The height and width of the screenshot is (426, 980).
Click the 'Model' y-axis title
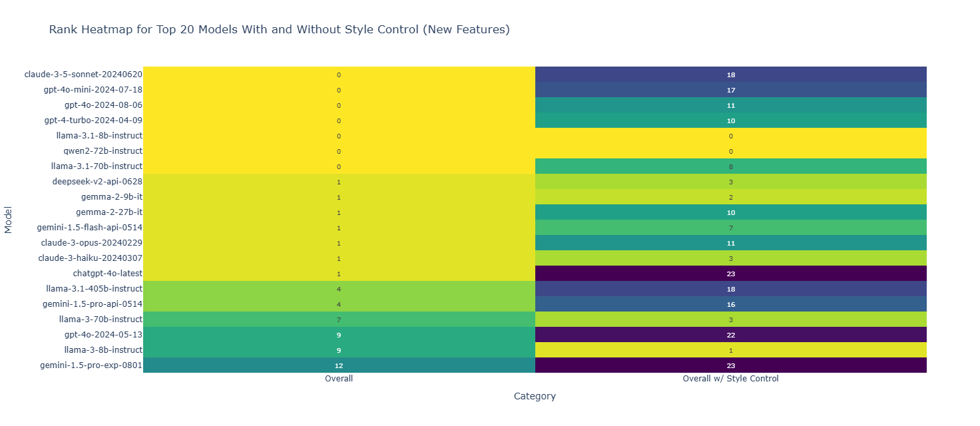(x=9, y=220)
